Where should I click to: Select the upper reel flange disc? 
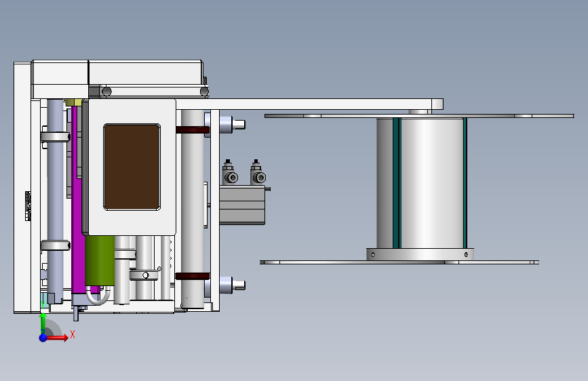[419, 116]
